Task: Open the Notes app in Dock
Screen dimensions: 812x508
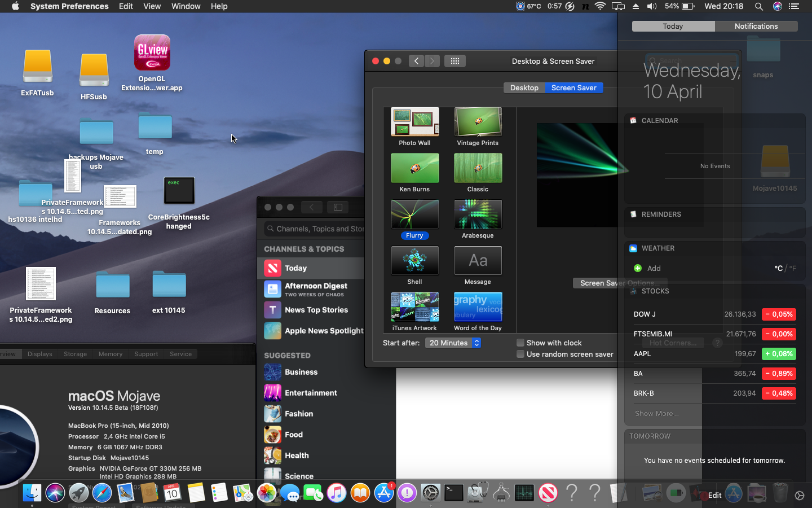Action: pyautogui.click(x=196, y=493)
